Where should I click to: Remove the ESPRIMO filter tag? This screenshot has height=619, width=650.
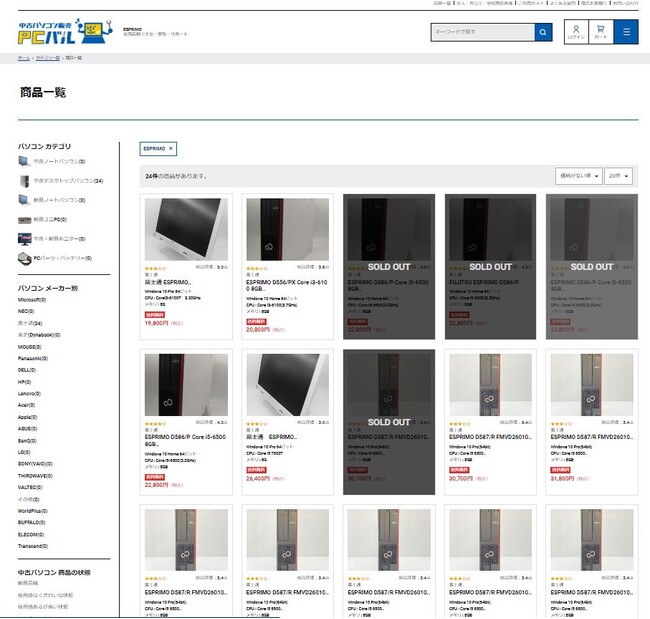pos(171,148)
